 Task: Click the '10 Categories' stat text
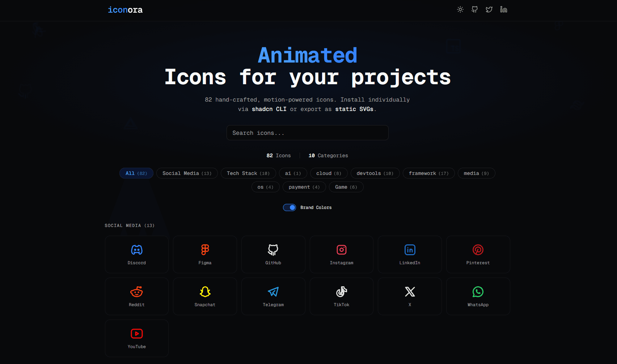click(x=328, y=155)
